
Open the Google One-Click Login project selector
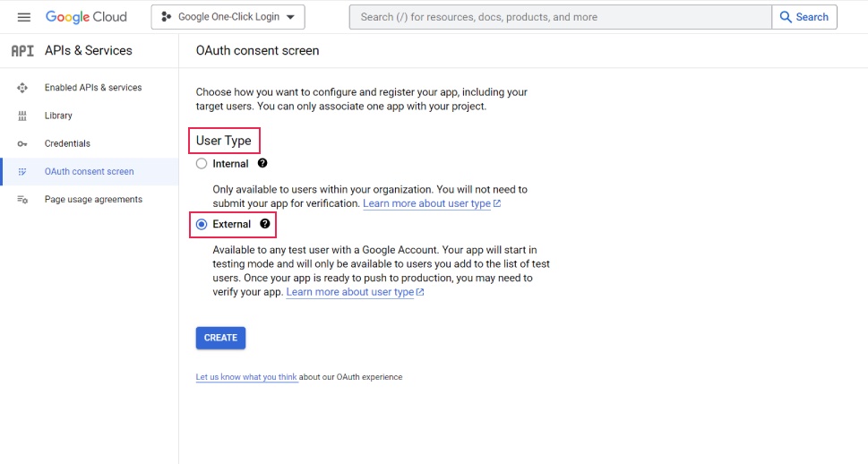[228, 17]
